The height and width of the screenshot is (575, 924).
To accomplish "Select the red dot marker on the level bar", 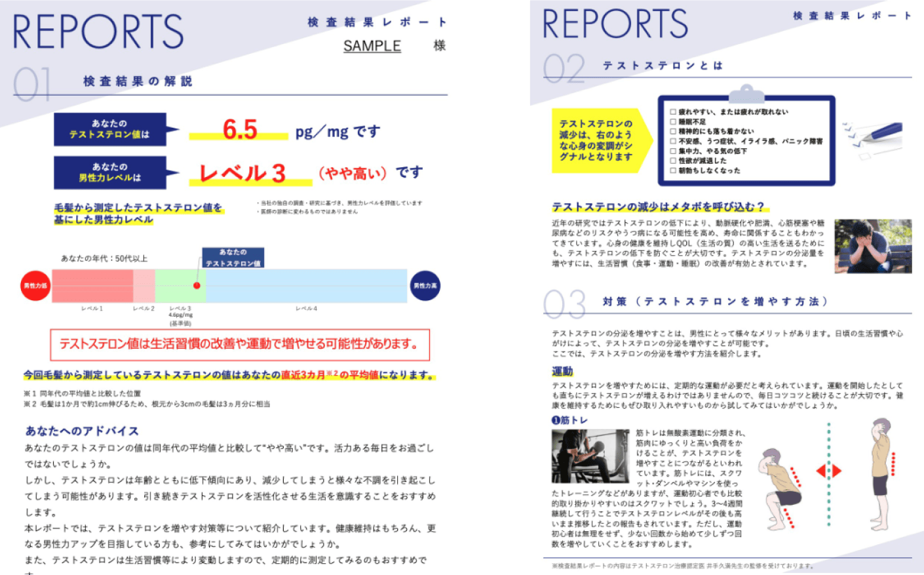I will pos(197,286).
